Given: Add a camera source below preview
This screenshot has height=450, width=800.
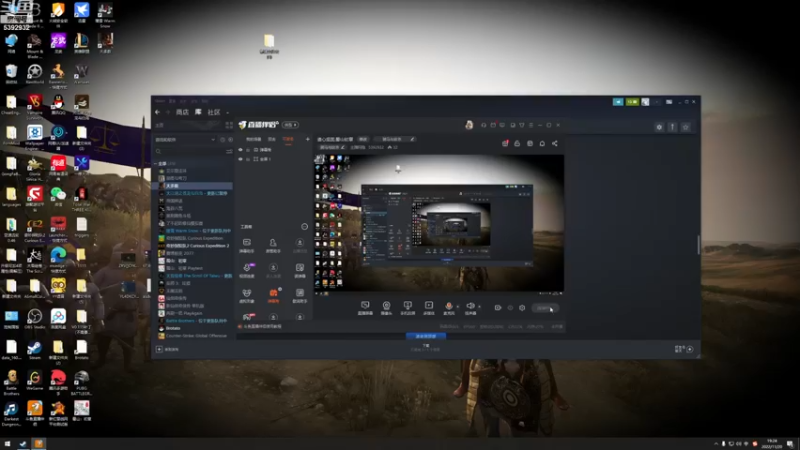Looking at the screenshot, I should click(386, 308).
